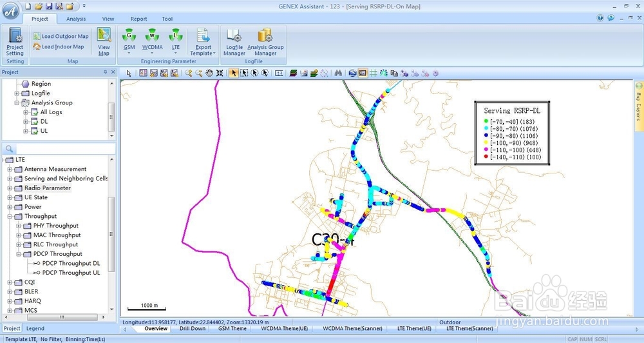Expand the Antenna Measurement folder

(x=10, y=169)
